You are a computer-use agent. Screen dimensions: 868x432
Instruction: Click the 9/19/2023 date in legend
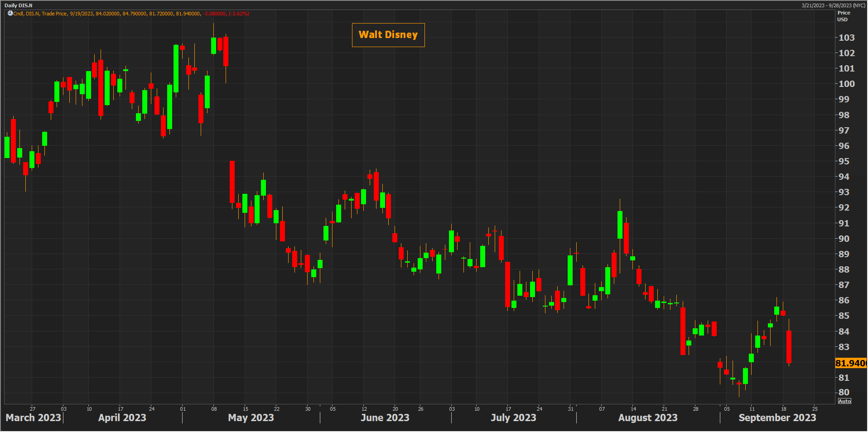[x=82, y=14]
